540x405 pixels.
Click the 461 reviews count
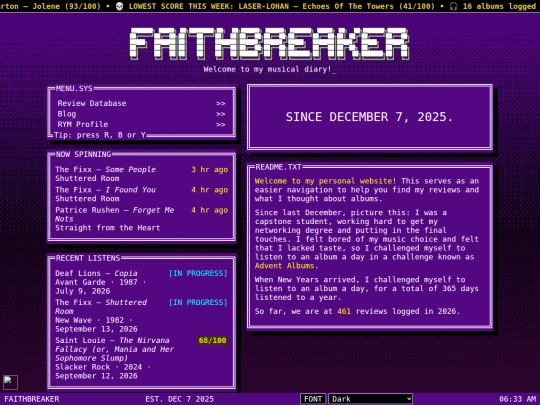tap(344, 311)
